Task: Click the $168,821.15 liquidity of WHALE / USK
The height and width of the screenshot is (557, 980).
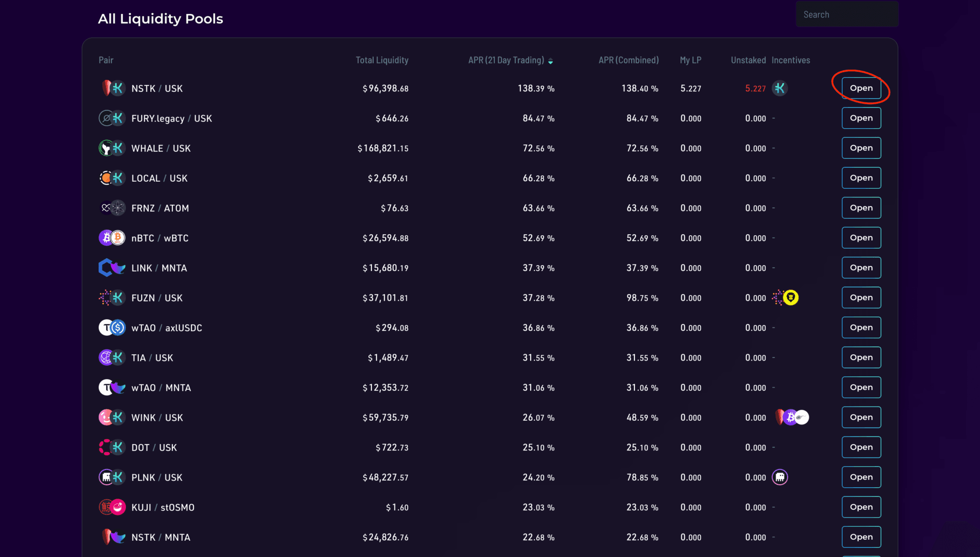Action: (383, 148)
